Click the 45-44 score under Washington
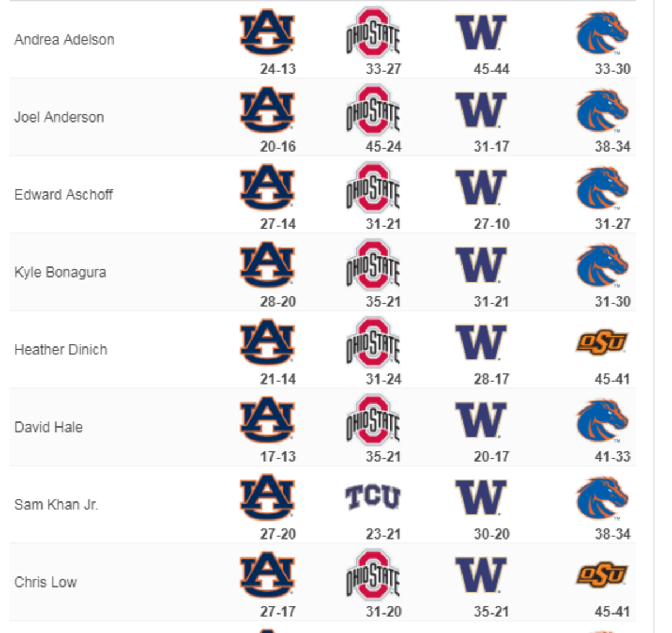 [x=491, y=69]
